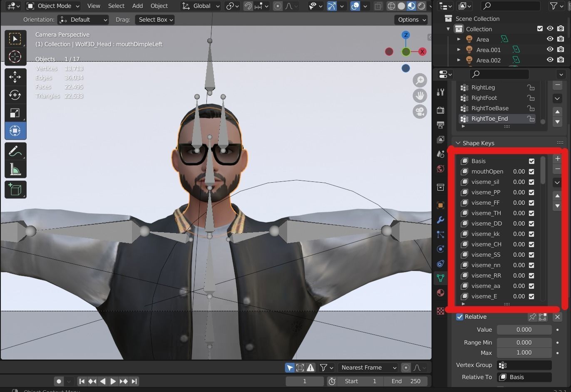Select the Add Cube tool

point(15,189)
